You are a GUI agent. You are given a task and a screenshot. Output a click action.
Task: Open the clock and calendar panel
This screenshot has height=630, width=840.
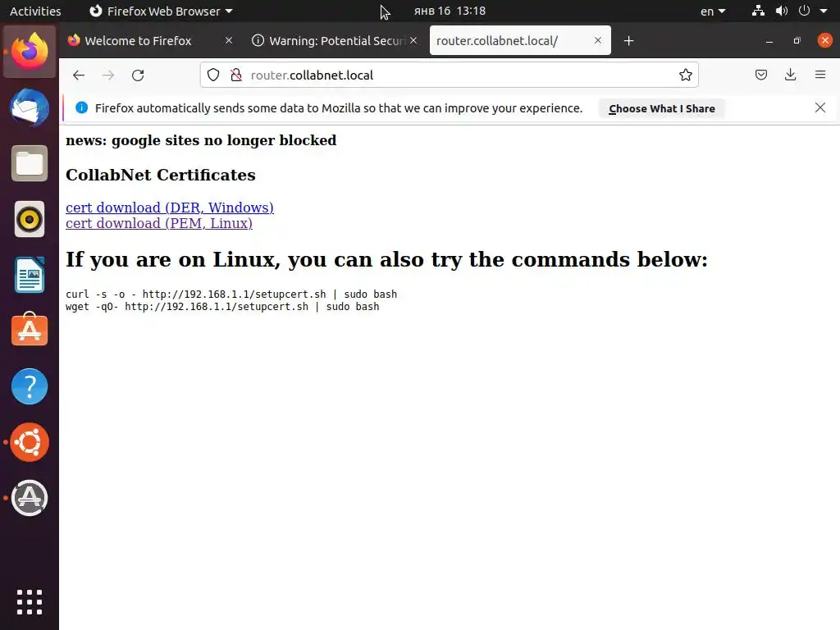450,11
